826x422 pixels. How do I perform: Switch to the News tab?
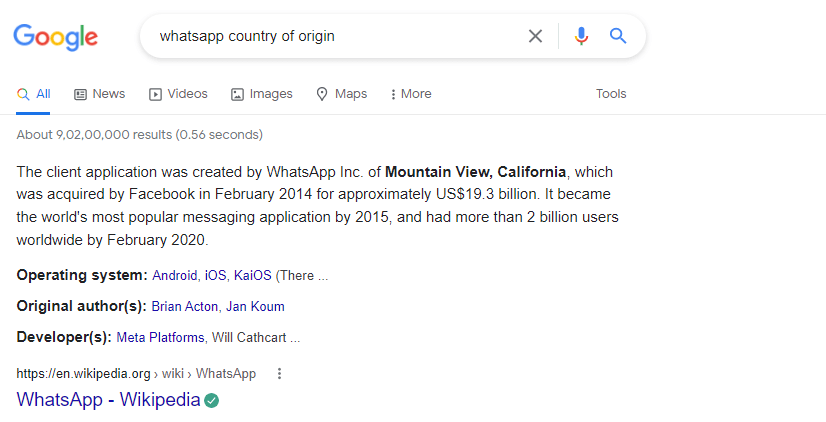pos(100,94)
